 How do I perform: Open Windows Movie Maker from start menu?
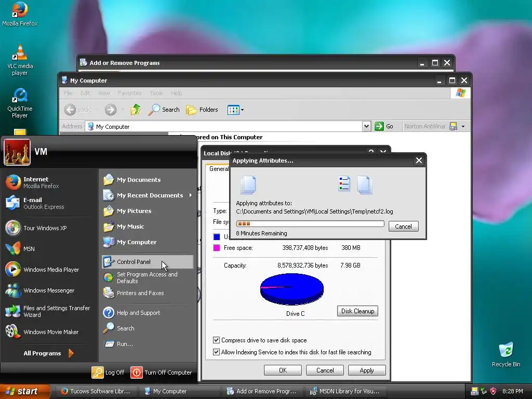click(x=49, y=332)
